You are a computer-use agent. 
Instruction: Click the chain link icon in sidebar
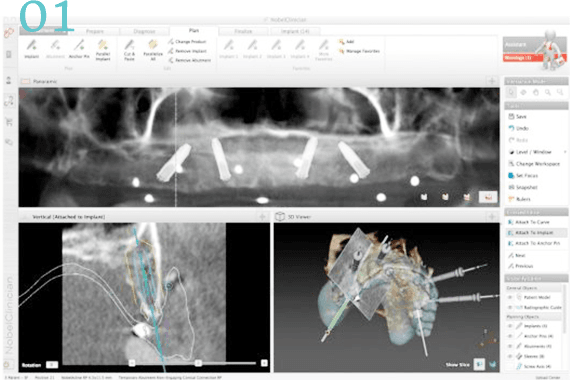pyautogui.click(x=9, y=33)
